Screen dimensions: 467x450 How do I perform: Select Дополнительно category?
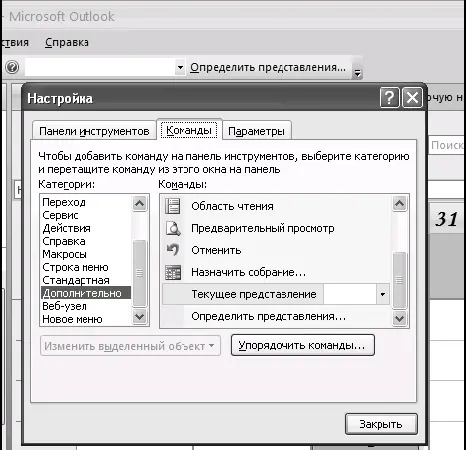(x=86, y=293)
